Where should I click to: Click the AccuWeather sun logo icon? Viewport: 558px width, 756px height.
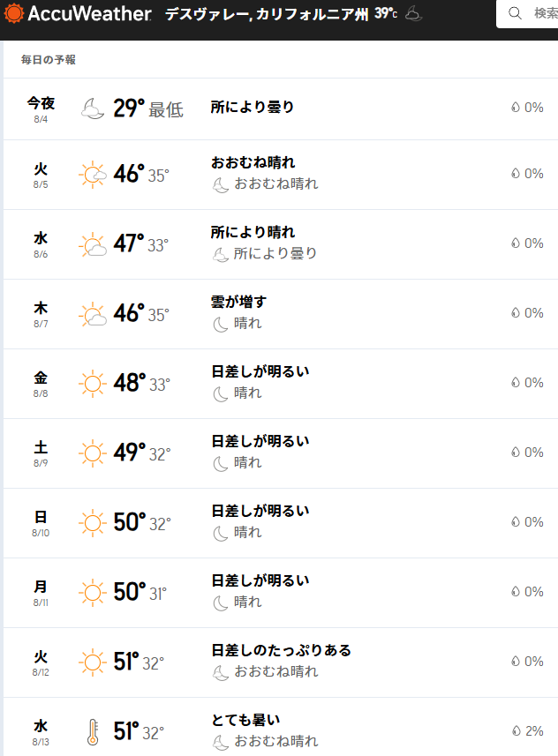point(13,14)
